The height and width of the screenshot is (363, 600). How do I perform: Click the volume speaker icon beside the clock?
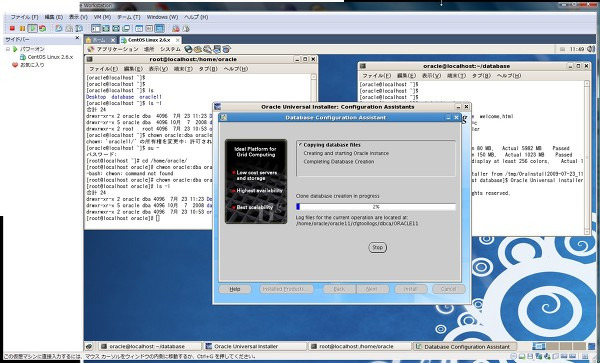[x=590, y=49]
